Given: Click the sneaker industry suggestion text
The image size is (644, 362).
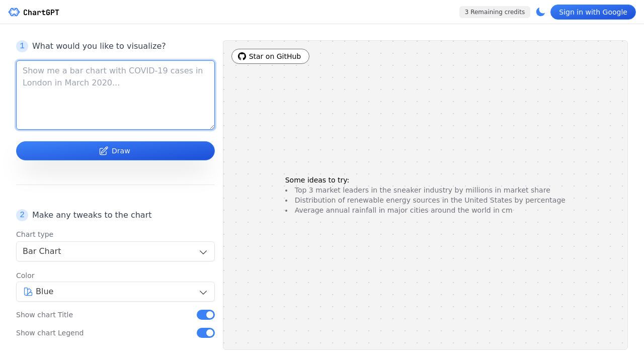Looking at the screenshot, I should 422,190.
